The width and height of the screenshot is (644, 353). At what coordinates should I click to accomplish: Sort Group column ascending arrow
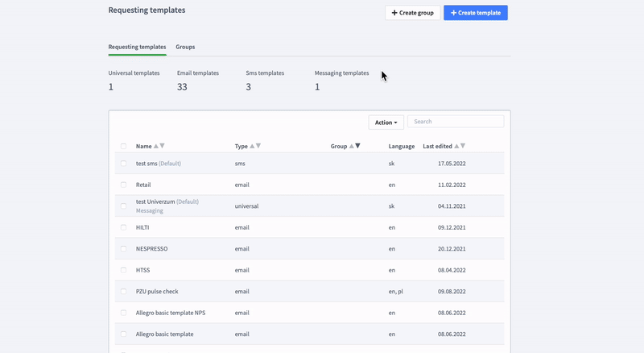click(351, 146)
